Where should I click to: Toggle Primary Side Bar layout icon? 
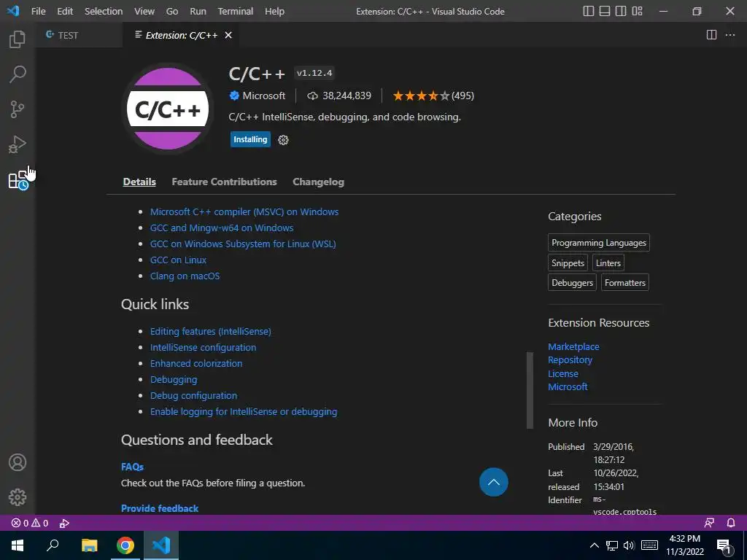pyautogui.click(x=589, y=11)
